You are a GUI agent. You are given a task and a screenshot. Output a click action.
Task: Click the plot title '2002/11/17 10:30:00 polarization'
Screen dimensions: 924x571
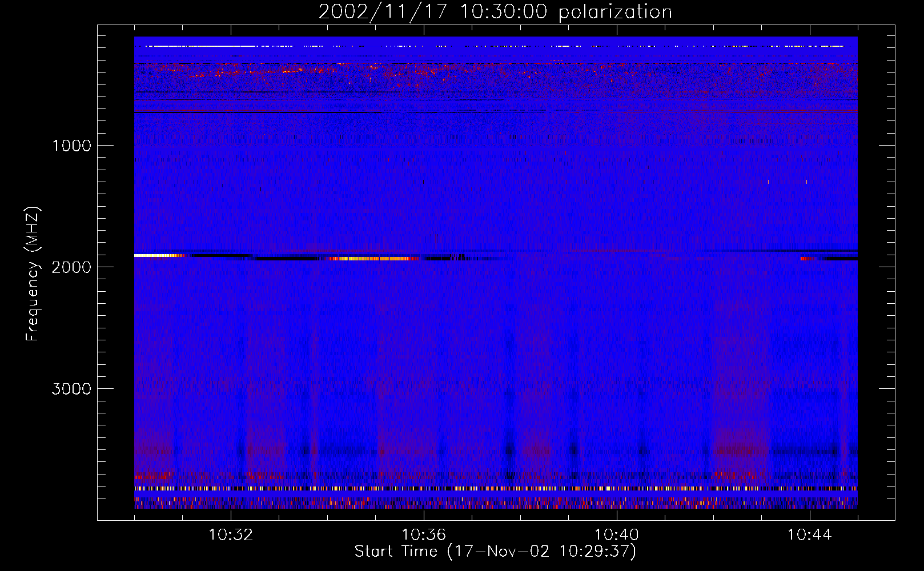click(495, 11)
